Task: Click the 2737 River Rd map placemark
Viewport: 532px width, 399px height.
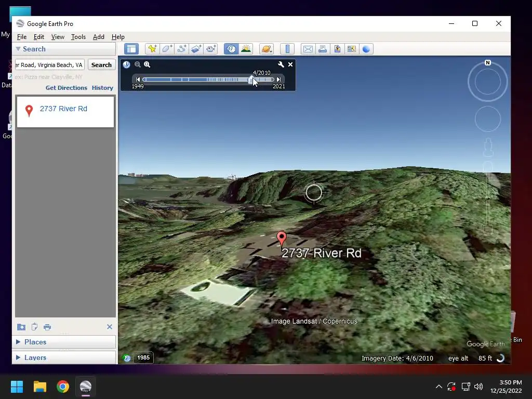Action: click(x=281, y=239)
